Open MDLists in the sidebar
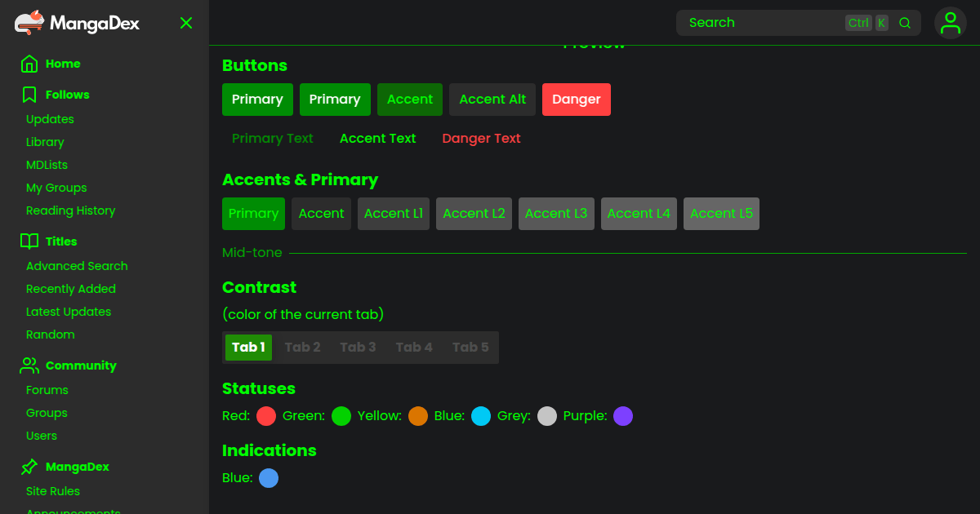Image resolution: width=980 pixels, height=514 pixels. tap(47, 165)
